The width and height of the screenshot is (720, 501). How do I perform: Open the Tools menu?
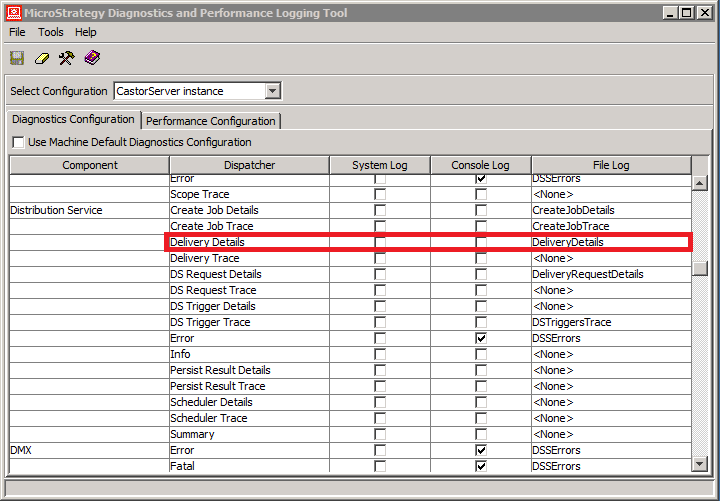(x=50, y=32)
